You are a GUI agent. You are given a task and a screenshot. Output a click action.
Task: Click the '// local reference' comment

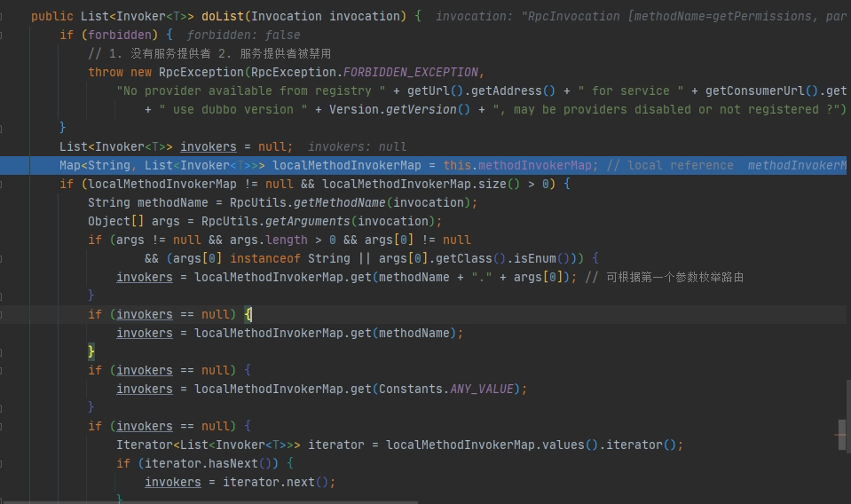(x=670, y=165)
